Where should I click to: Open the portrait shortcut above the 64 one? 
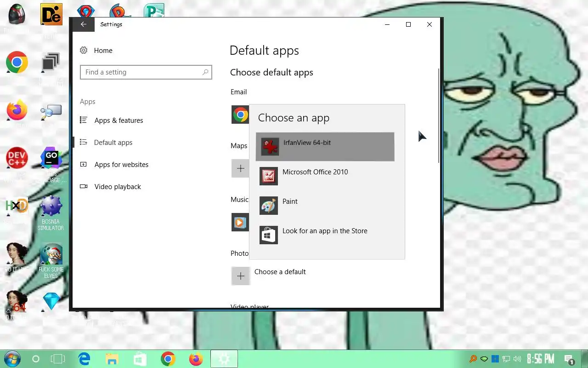click(17, 254)
